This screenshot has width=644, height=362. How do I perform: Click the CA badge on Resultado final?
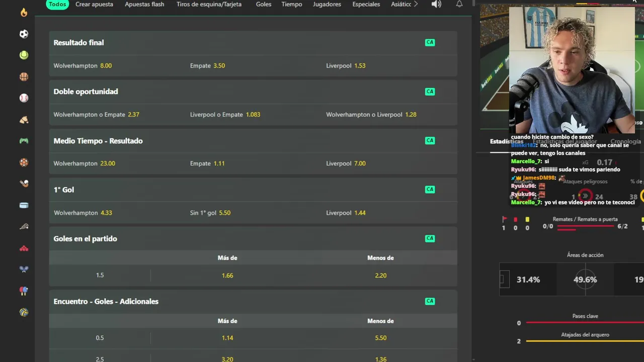[x=430, y=42]
